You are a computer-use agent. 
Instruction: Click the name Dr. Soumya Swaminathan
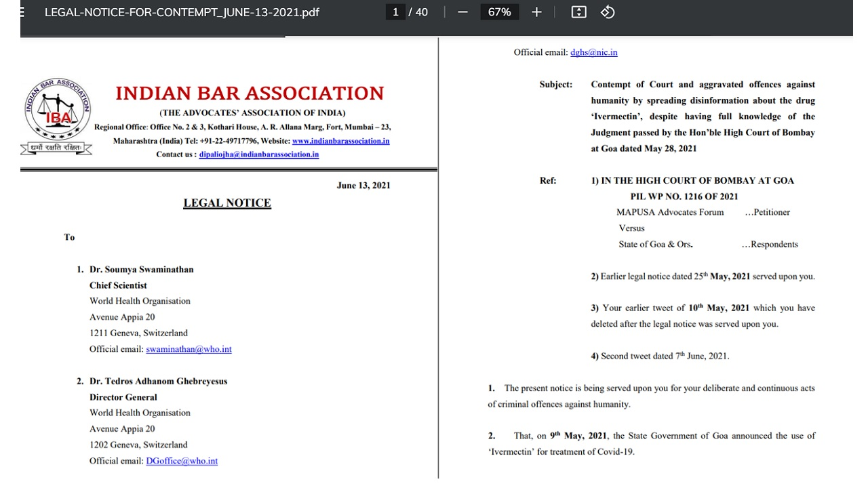pos(141,269)
